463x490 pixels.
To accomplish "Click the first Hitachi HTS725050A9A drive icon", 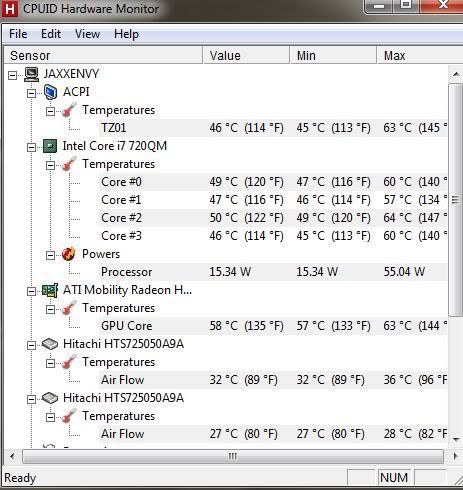I will pyautogui.click(x=50, y=344).
